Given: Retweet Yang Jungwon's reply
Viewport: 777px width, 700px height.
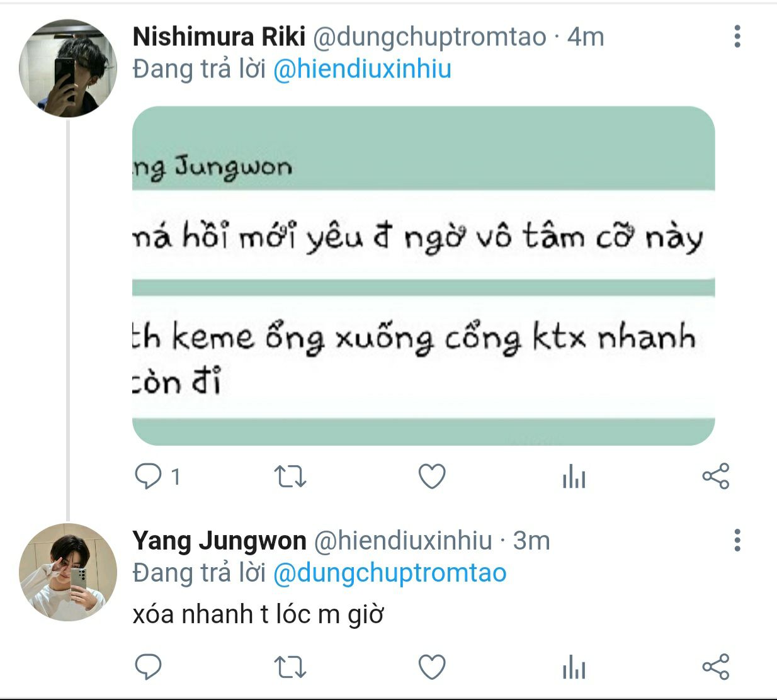Looking at the screenshot, I should point(290,667).
